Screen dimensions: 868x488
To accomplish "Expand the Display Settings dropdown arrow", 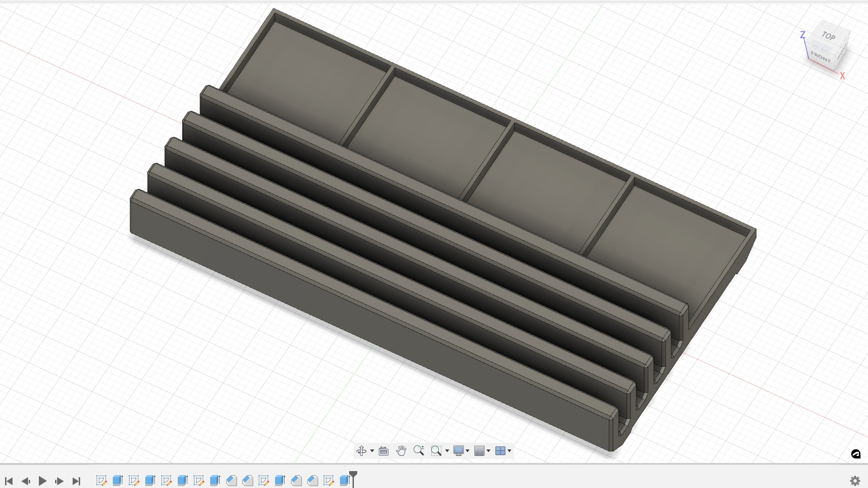I will click(467, 451).
